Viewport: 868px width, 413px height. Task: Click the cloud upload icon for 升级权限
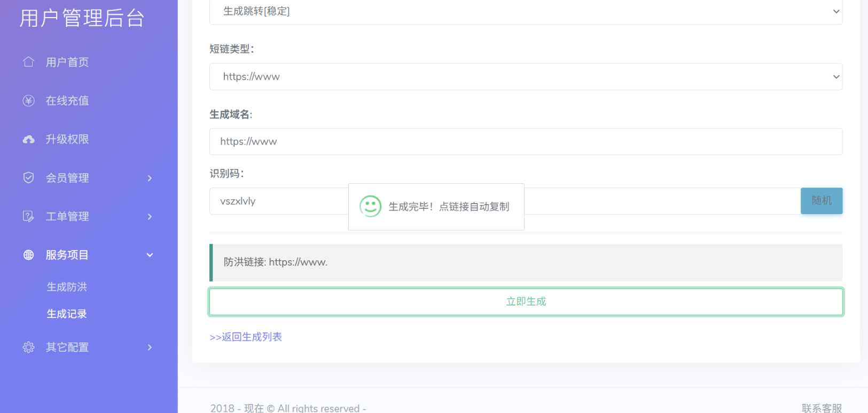coord(29,139)
